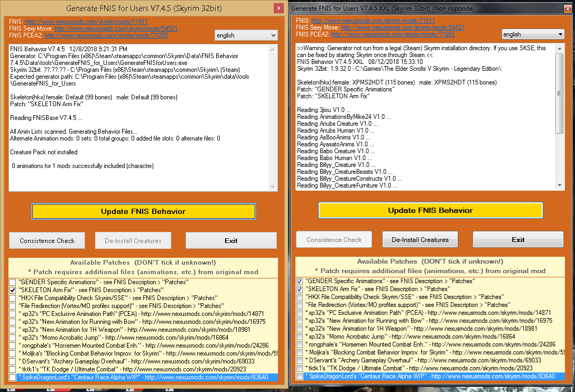Untick SKELETON Arm Fix in right XXL window

(x=300, y=289)
